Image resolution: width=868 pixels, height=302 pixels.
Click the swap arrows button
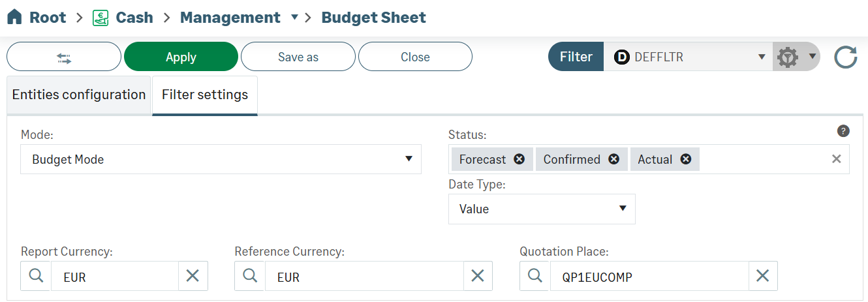click(x=64, y=57)
